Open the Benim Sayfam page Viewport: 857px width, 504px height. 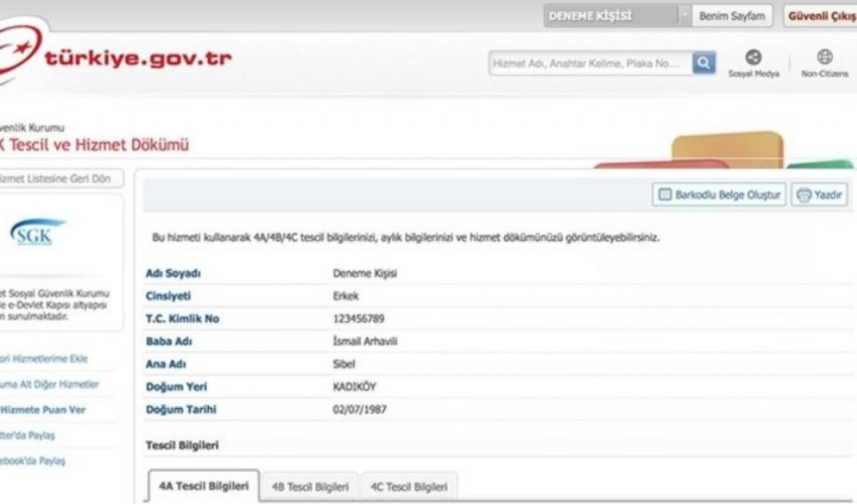(x=732, y=16)
